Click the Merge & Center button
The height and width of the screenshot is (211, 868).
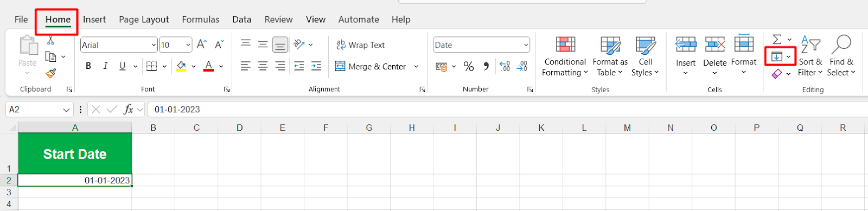click(371, 67)
